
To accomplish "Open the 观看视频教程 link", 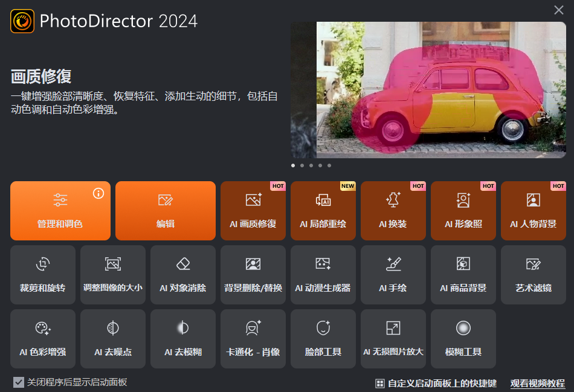I will pyautogui.click(x=537, y=384).
